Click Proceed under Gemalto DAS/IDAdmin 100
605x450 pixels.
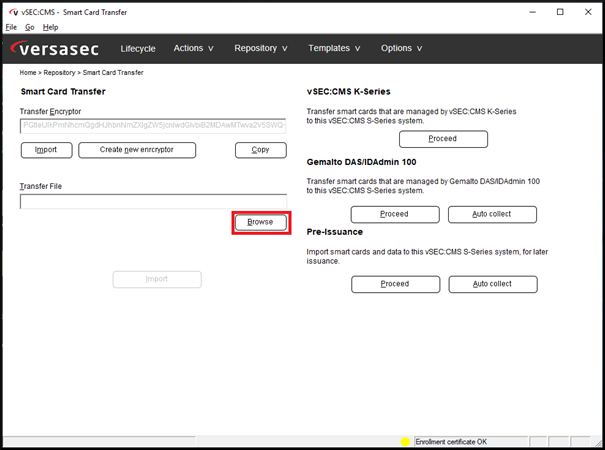(x=395, y=215)
